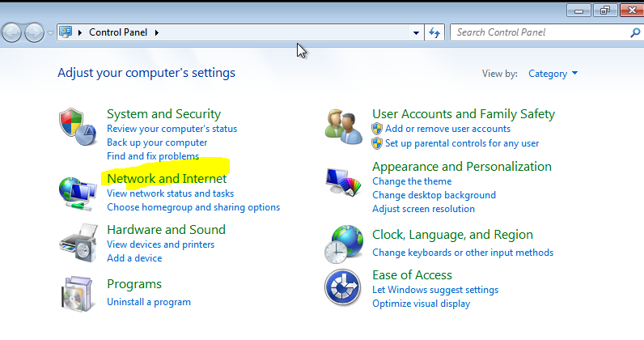Screen dimensions: 644x340
Task: Open the Ease of Access icon
Action: [x=342, y=287]
